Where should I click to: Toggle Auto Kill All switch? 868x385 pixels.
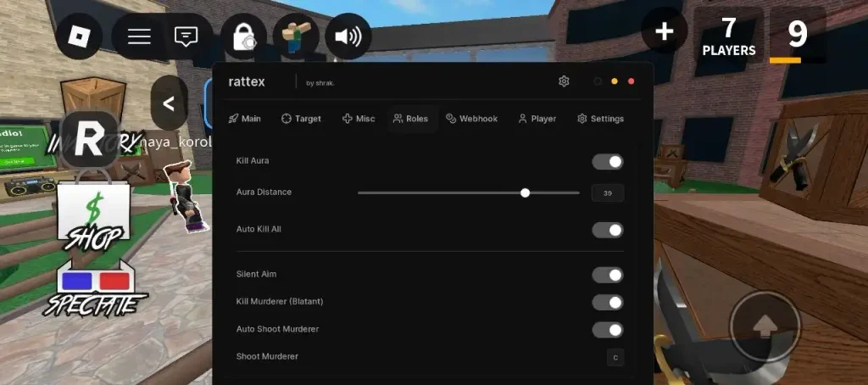[x=607, y=230]
